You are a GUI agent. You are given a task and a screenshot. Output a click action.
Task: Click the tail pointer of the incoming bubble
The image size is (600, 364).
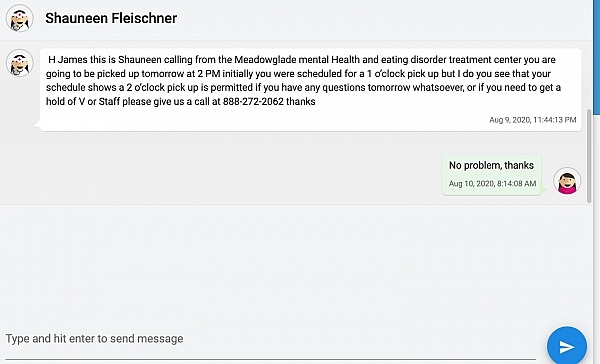[37, 125]
